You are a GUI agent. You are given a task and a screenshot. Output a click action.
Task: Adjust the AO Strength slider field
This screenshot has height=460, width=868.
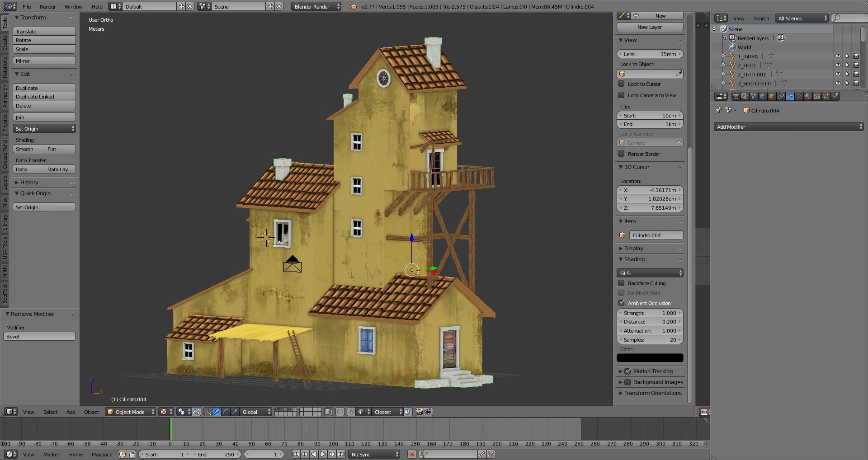click(x=650, y=313)
